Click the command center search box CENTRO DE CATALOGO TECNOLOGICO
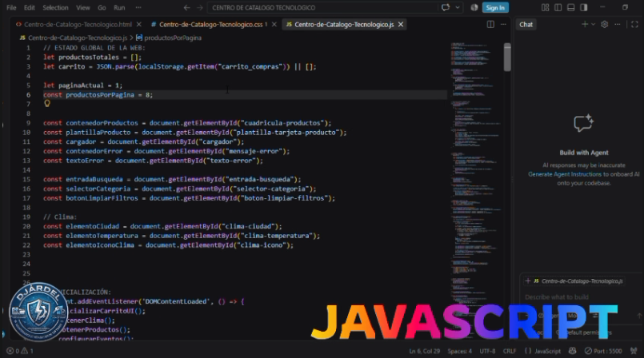The image size is (644, 358). point(322,7)
